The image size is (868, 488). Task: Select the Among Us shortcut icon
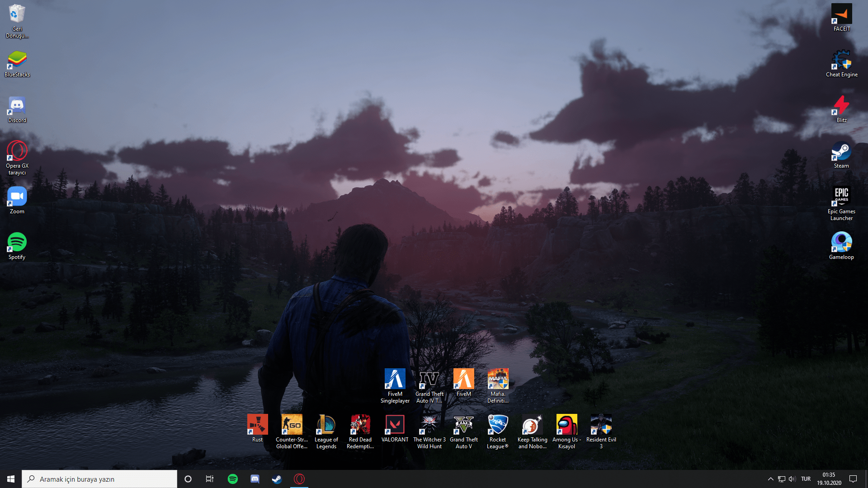pos(566,426)
